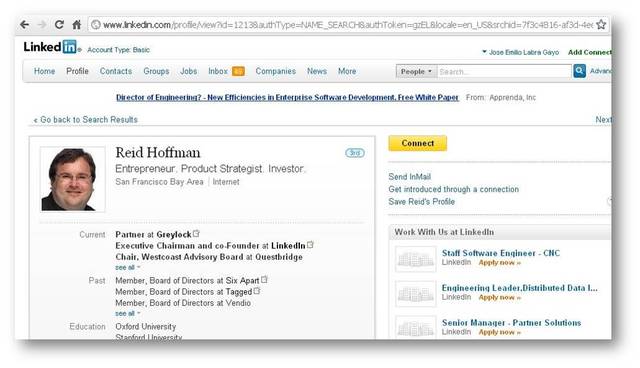Image resolution: width=640 pixels, height=368 pixels.
Task: Click the browser forward arrow
Action: click(x=42, y=25)
